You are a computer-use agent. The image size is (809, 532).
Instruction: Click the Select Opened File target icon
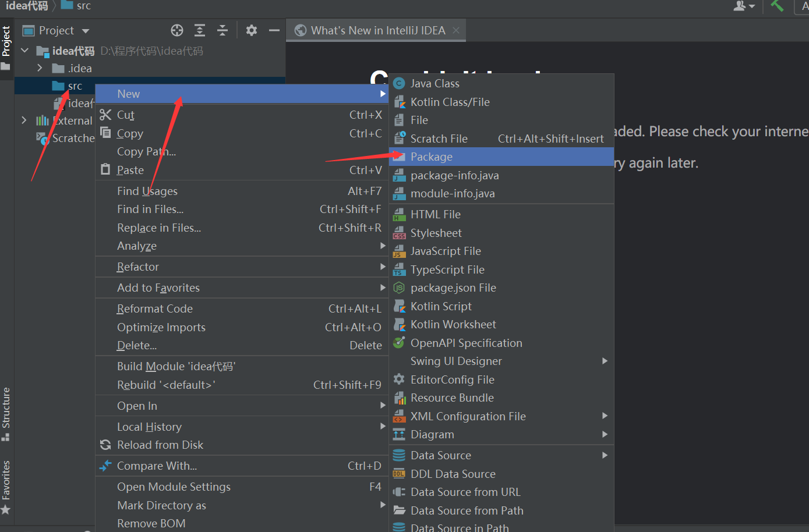177,30
